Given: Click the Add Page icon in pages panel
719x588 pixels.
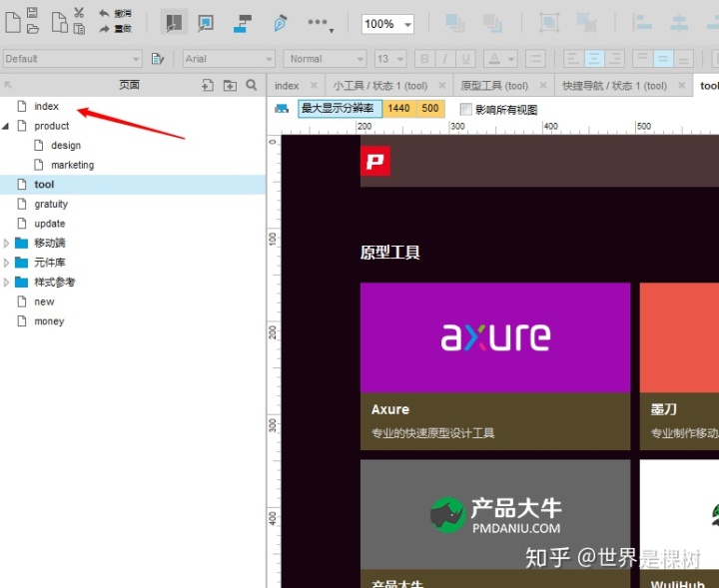Looking at the screenshot, I should coord(208,85).
